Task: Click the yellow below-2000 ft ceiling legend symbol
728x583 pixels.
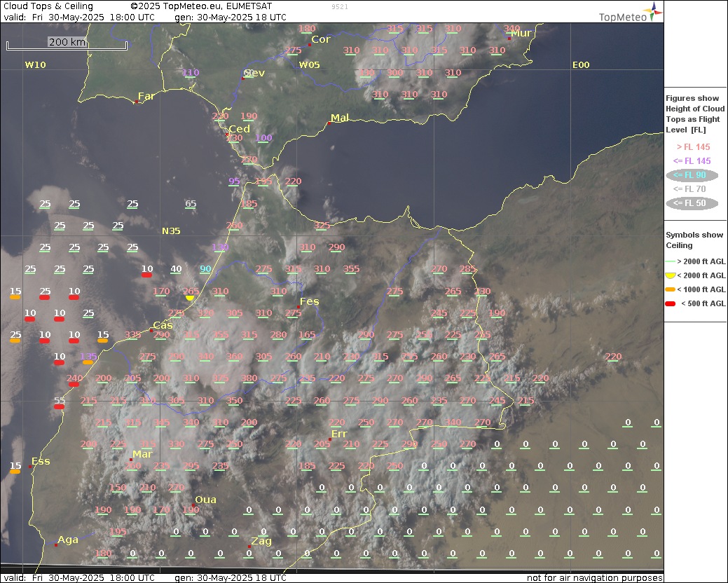Action: click(x=670, y=275)
